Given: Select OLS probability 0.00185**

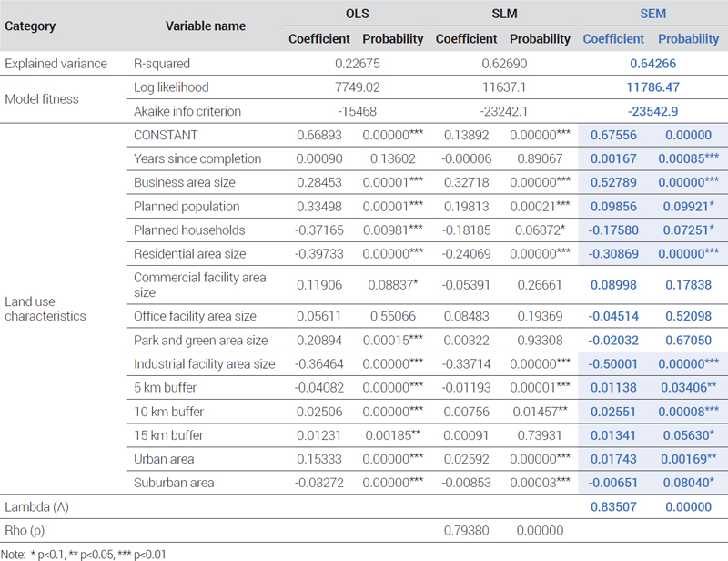Looking at the screenshot, I should tap(393, 435).
